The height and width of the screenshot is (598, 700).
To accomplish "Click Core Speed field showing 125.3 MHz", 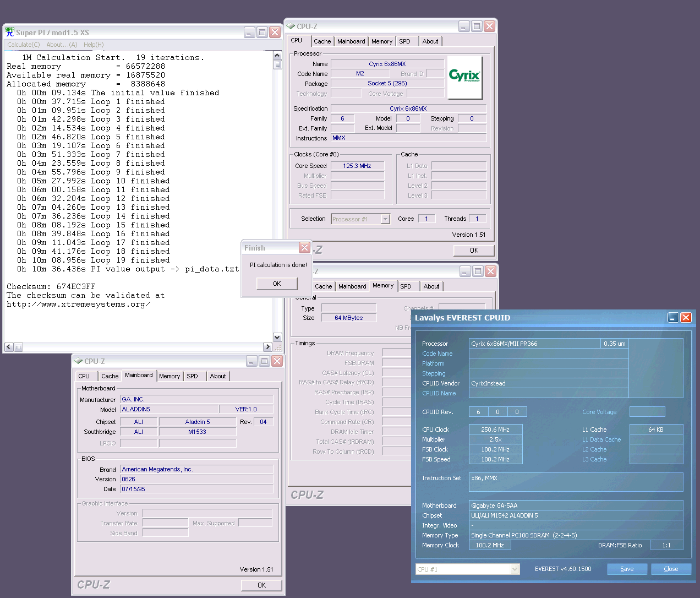I will pyautogui.click(x=357, y=166).
